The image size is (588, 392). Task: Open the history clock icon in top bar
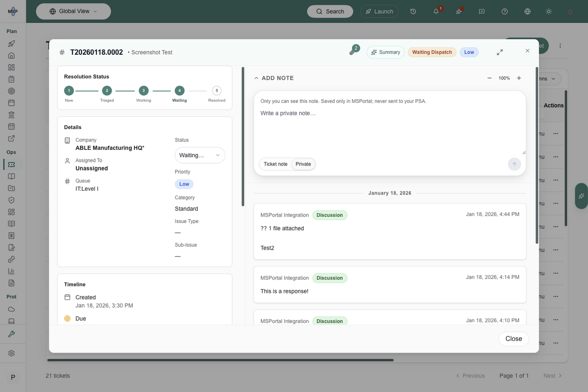[x=413, y=11]
